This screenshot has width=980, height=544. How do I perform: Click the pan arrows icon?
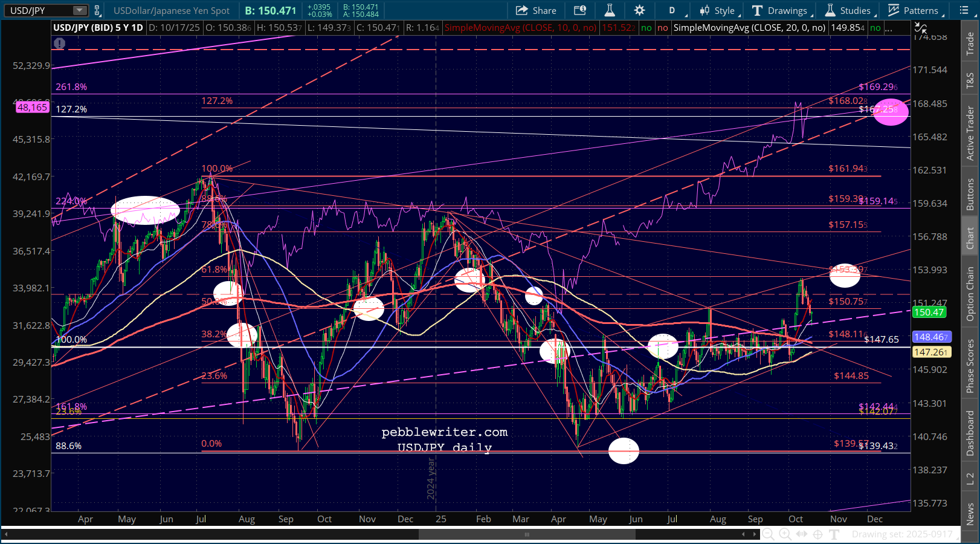(x=802, y=534)
